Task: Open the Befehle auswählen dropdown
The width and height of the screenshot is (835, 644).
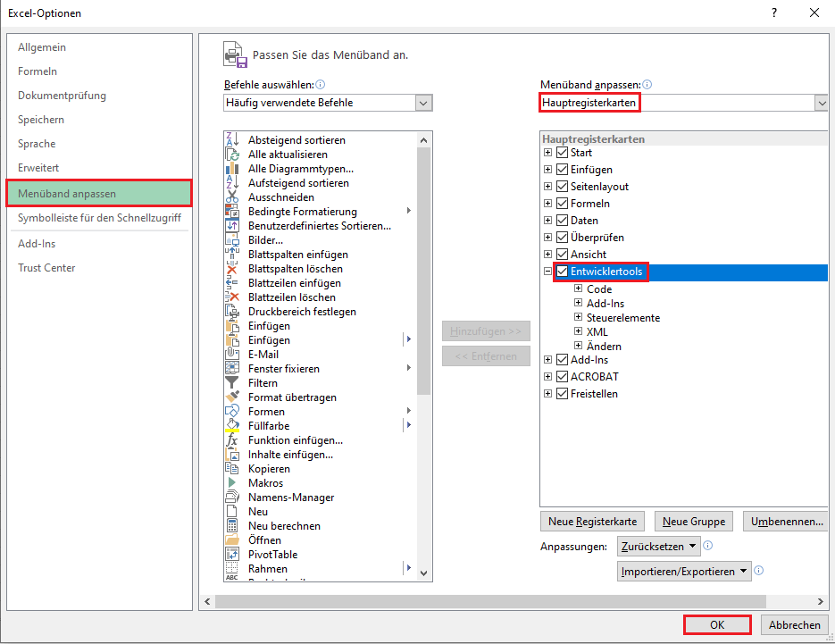Action: point(423,103)
